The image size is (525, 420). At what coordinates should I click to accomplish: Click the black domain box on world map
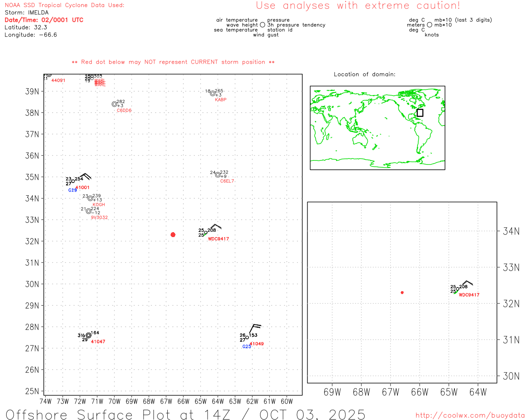[420, 112]
